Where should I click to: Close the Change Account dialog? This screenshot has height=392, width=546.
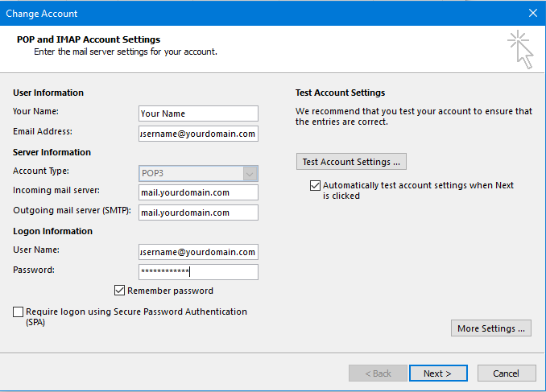click(533, 13)
